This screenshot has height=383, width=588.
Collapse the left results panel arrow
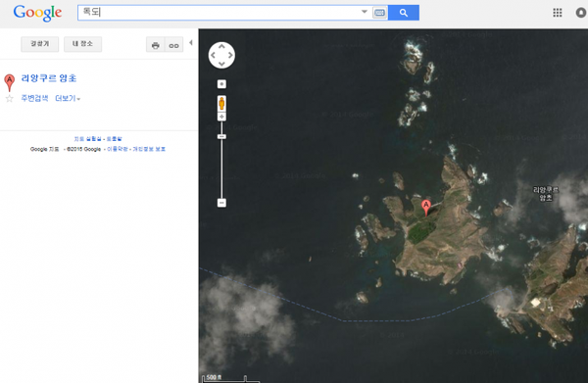191,43
